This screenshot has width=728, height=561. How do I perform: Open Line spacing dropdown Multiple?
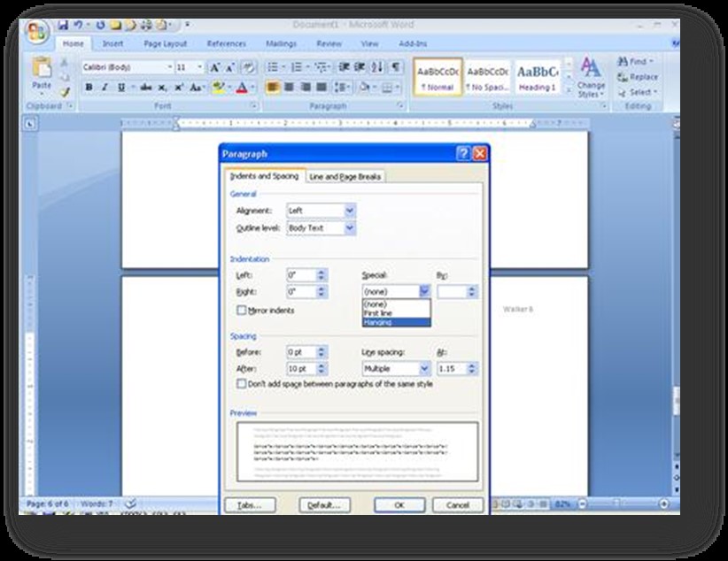click(x=396, y=368)
